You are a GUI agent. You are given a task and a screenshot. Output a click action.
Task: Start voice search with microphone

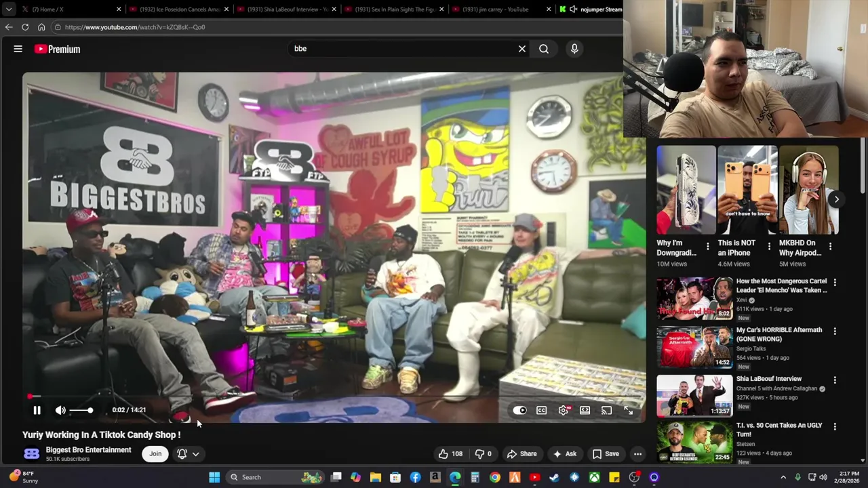574,49
